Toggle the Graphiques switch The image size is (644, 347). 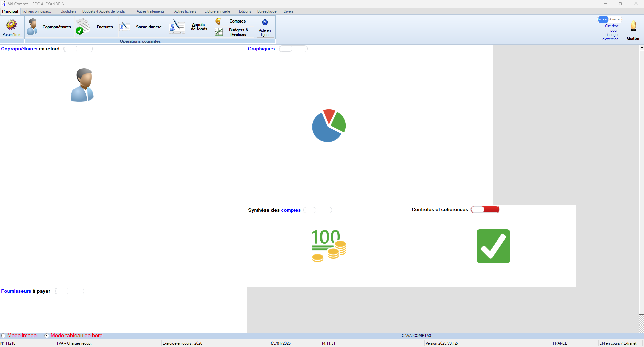click(x=293, y=49)
